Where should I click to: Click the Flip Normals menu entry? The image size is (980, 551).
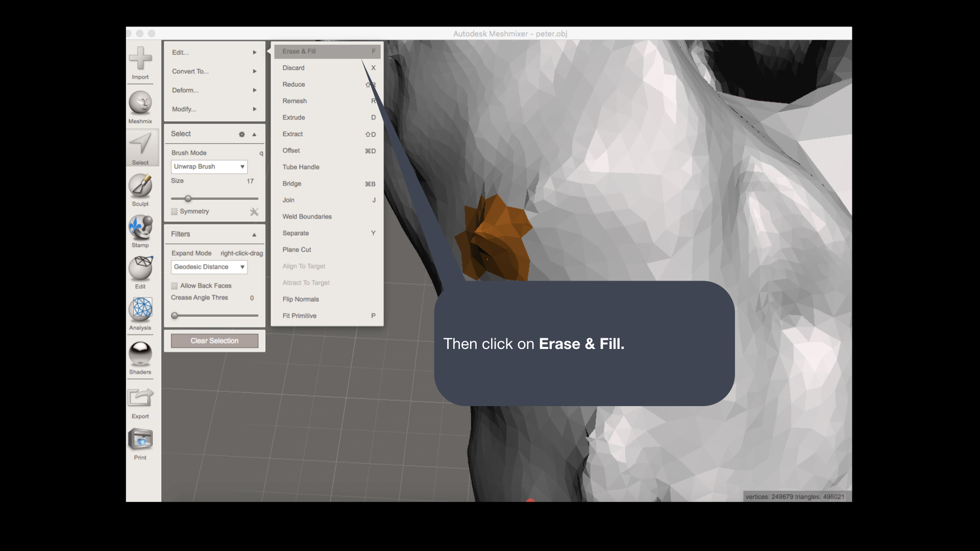(x=301, y=299)
